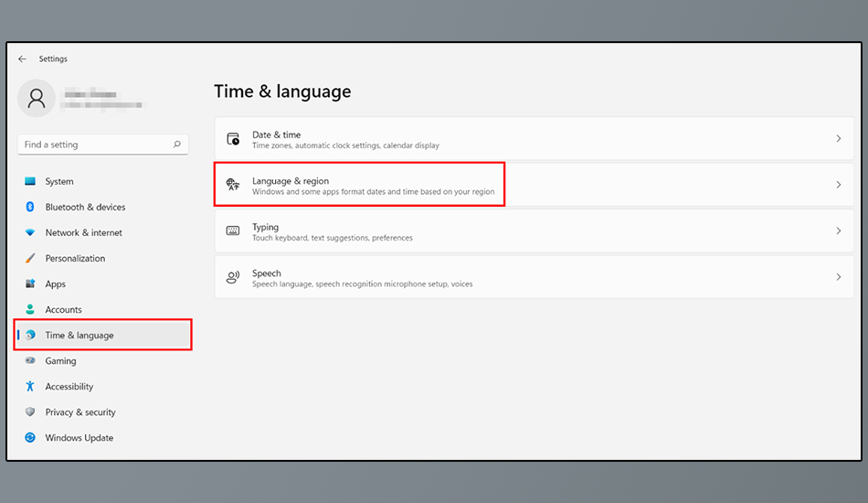Select Network & internet label

[83, 232]
